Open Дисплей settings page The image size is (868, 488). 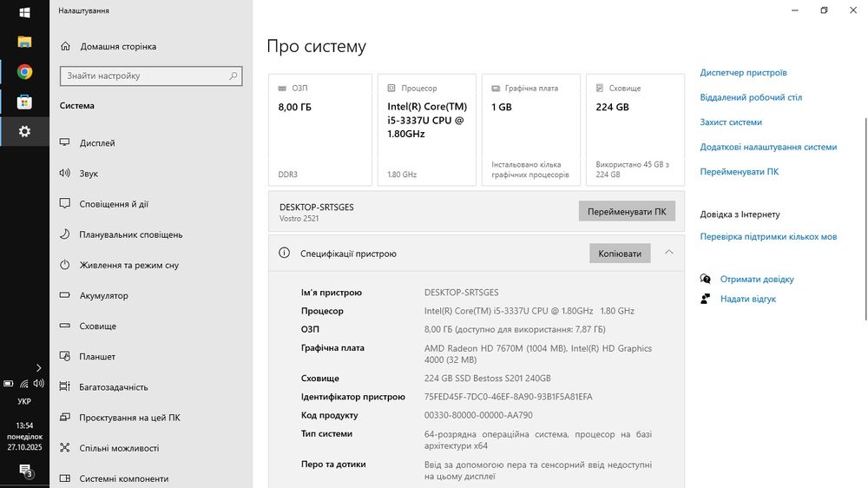click(x=97, y=143)
